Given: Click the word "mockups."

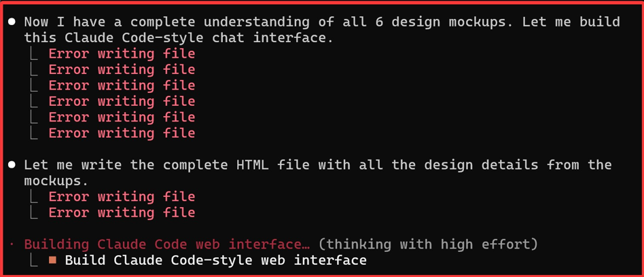Looking at the screenshot, I should (56, 181).
